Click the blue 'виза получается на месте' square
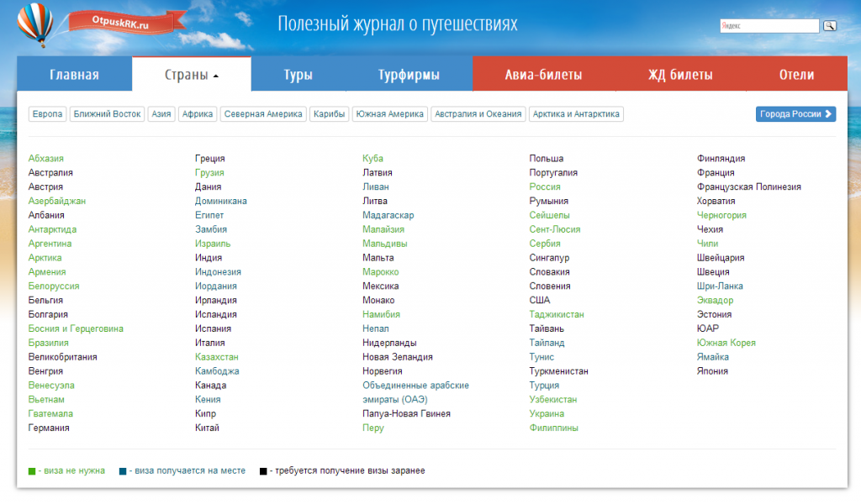Image resolution: width=861 pixels, height=504 pixels. point(123,471)
